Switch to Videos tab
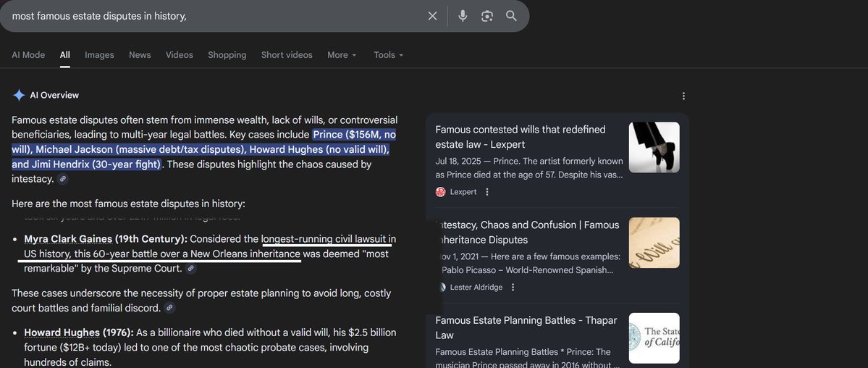 tap(180, 55)
